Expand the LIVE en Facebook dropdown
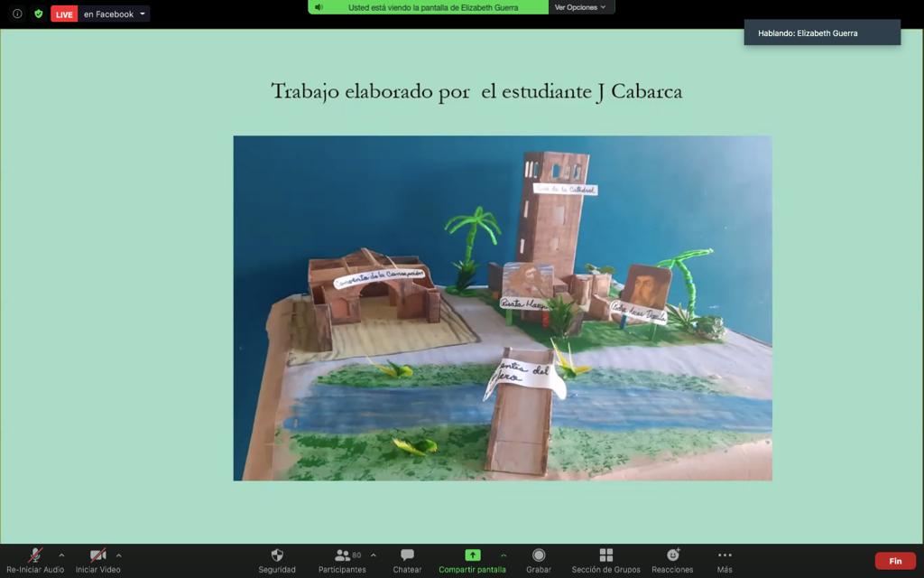The width and height of the screenshot is (924, 578). tap(142, 14)
